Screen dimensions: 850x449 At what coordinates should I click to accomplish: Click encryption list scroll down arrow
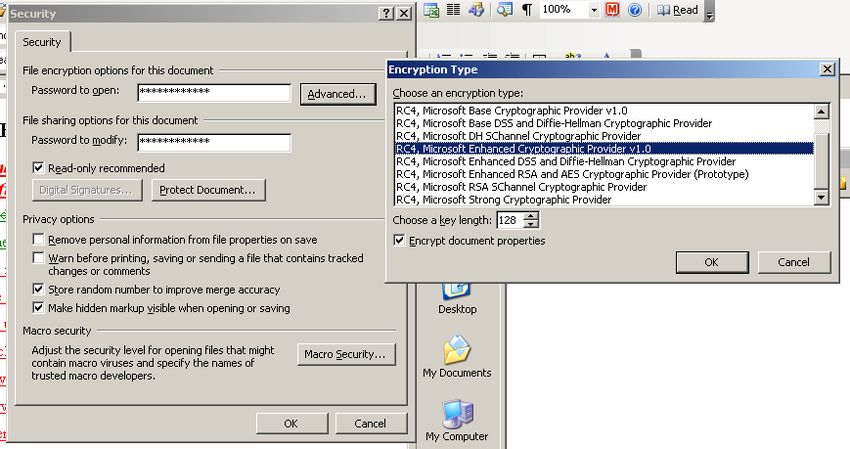(821, 197)
